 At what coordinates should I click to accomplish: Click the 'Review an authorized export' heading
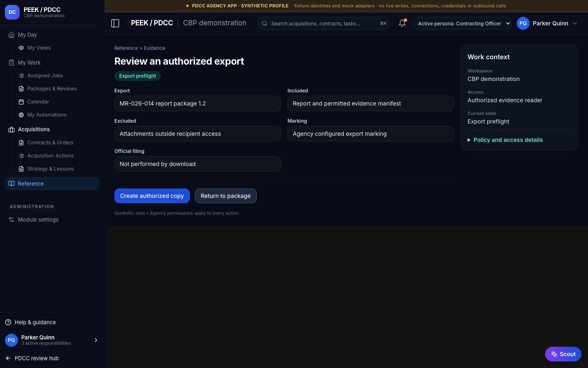pos(179,61)
